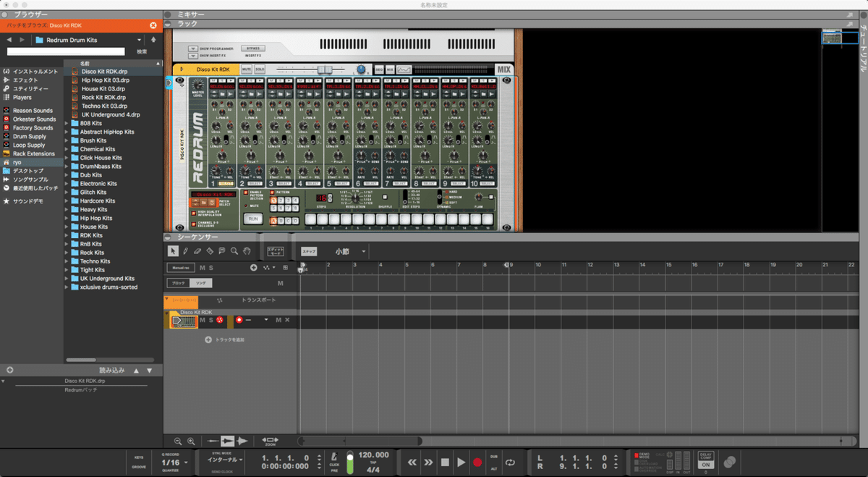Screen dimensions: 868x477
Task: Click the 読み込み load button in browser
Action: pyautogui.click(x=111, y=370)
